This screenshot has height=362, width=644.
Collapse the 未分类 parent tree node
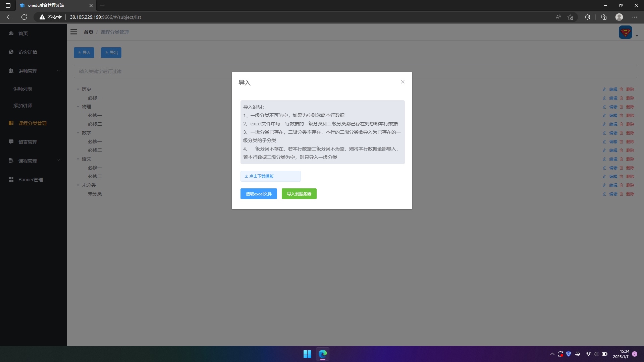click(78, 185)
